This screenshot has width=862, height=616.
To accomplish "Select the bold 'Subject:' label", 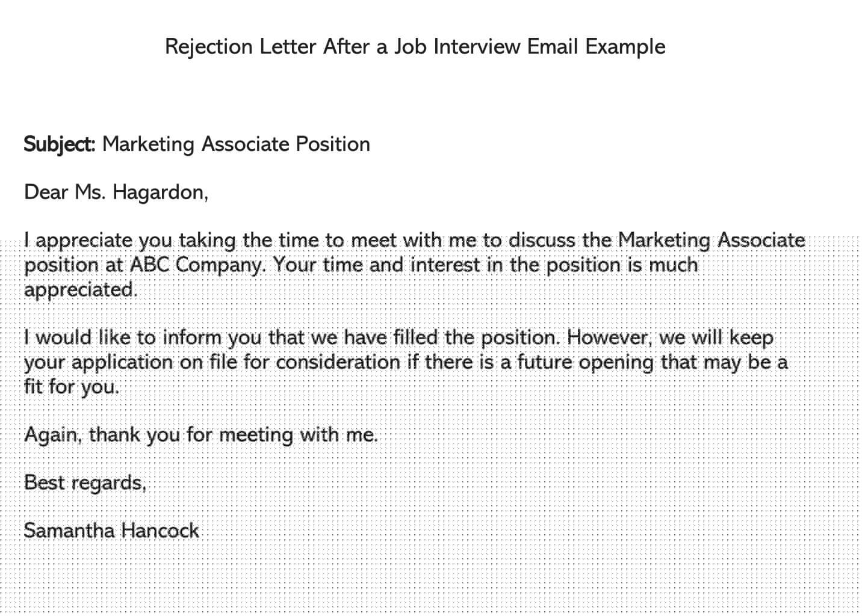I will pos(60,145).
